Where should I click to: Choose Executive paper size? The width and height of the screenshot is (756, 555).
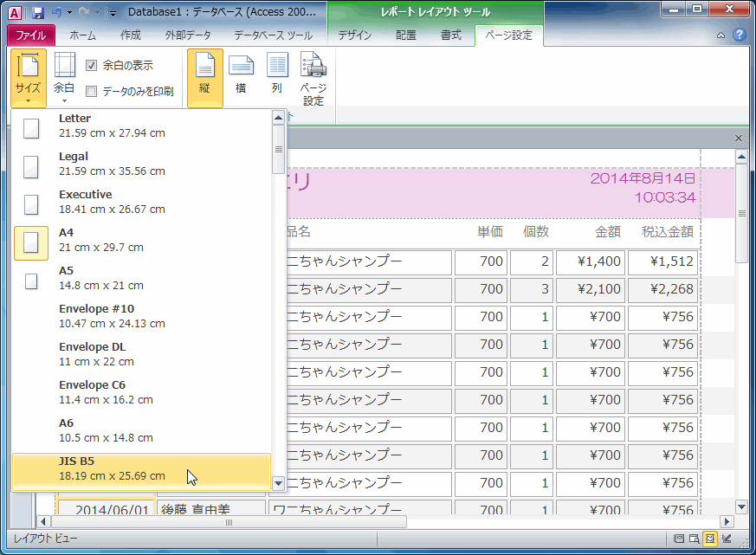[x=141, y=202]
